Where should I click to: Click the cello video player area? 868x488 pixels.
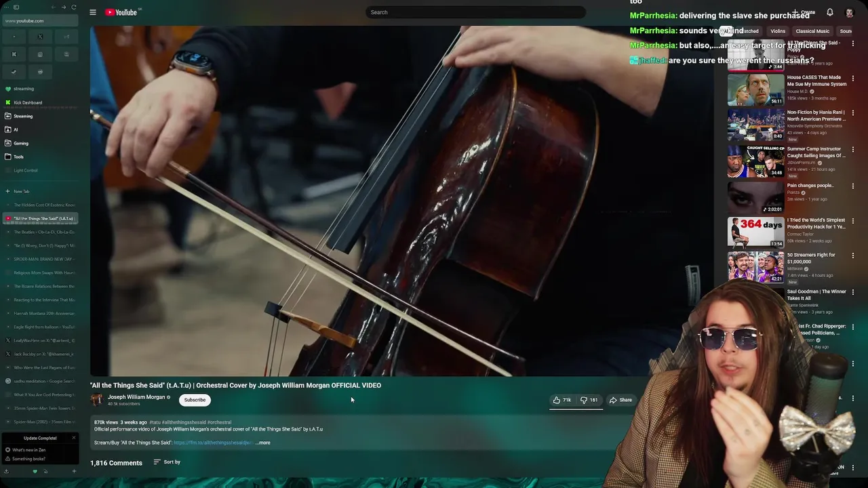click(x=402, y=201)
